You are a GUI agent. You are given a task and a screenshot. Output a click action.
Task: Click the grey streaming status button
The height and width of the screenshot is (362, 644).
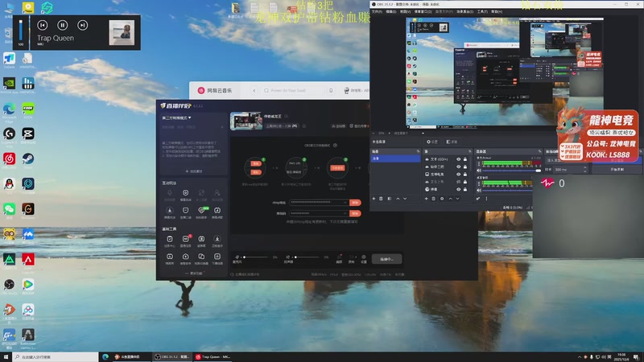[x=386, y=259]
